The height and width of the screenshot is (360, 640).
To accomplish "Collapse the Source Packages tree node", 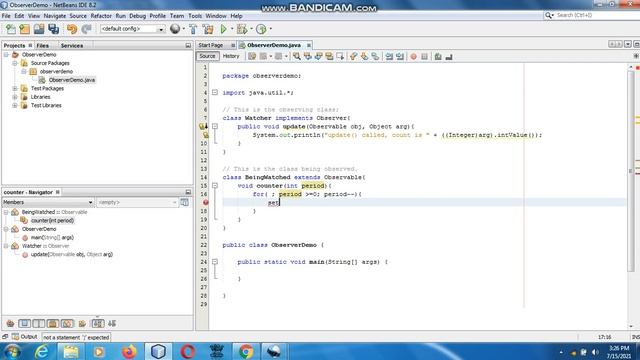I will click(15, 63).
